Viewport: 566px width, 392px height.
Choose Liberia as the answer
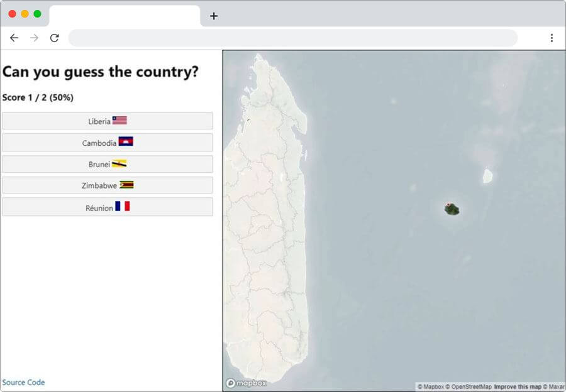click(108, 121)
